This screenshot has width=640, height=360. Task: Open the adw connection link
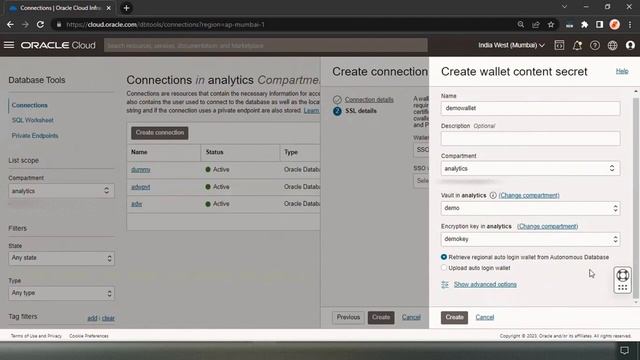click(x=136, y=204)
